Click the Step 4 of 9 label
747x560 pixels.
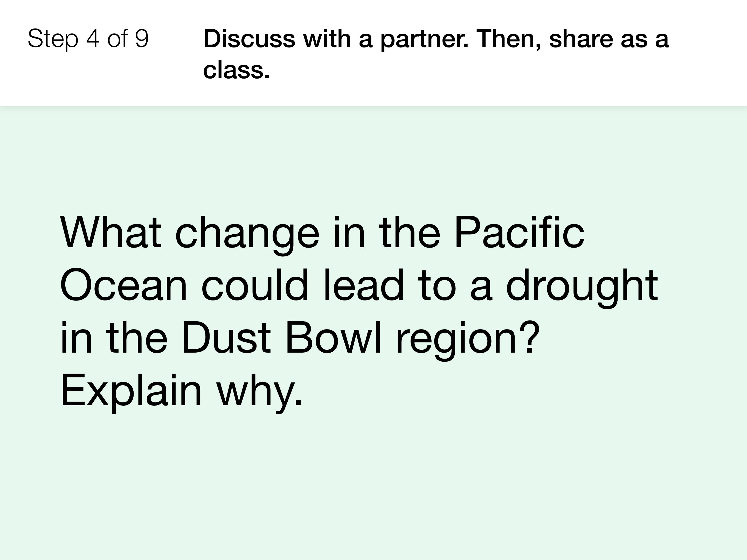88,38
